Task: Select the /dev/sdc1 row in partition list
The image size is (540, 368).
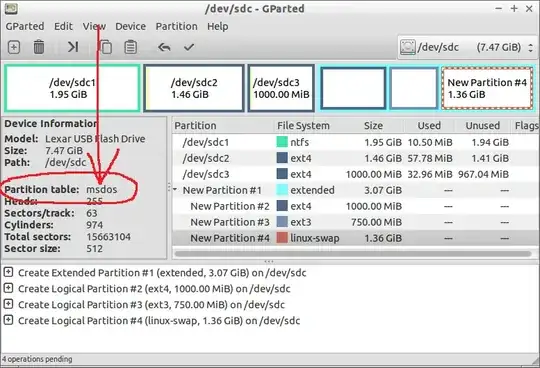Action: (355, 142)
